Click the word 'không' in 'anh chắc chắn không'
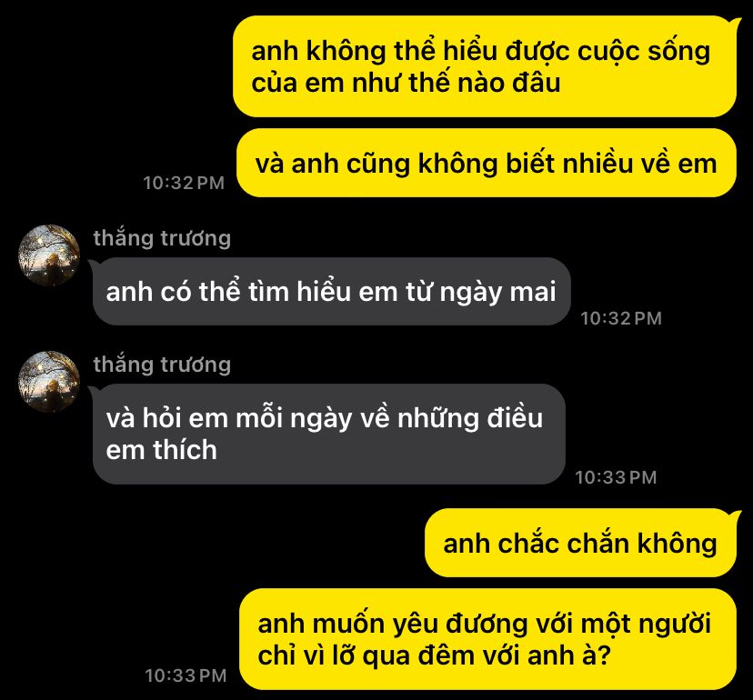 point(677,544)
